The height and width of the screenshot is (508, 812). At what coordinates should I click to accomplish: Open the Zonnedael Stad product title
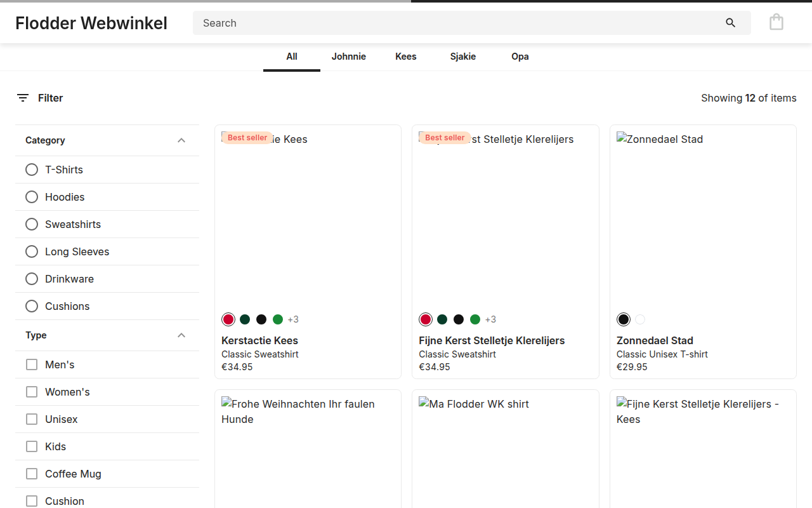(655, 340)
